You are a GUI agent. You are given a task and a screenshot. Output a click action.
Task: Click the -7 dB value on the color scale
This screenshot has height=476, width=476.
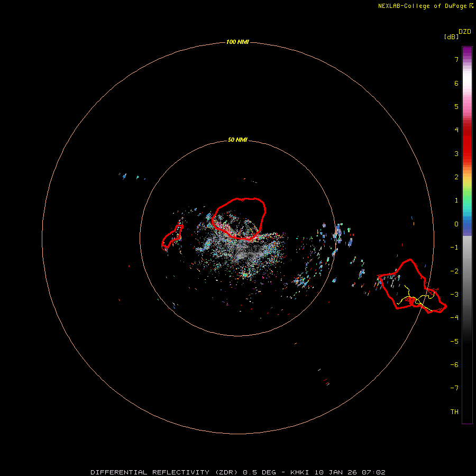(454, 388)
